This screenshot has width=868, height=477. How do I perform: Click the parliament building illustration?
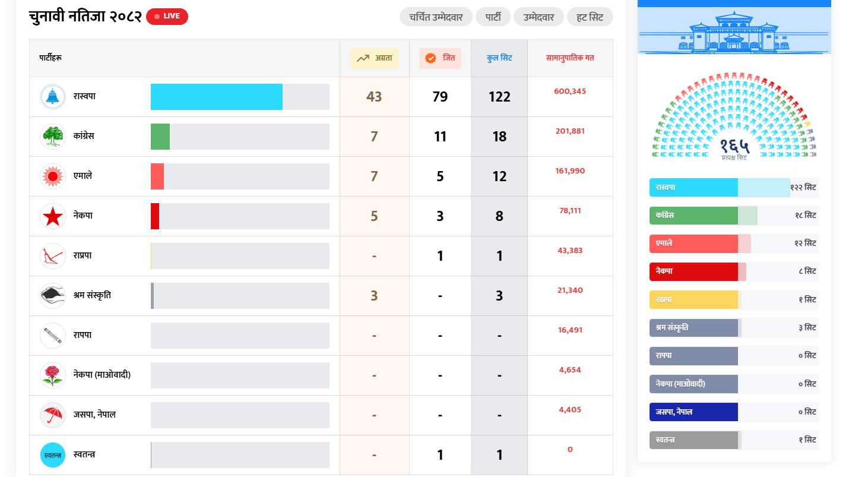click(734, 32)
